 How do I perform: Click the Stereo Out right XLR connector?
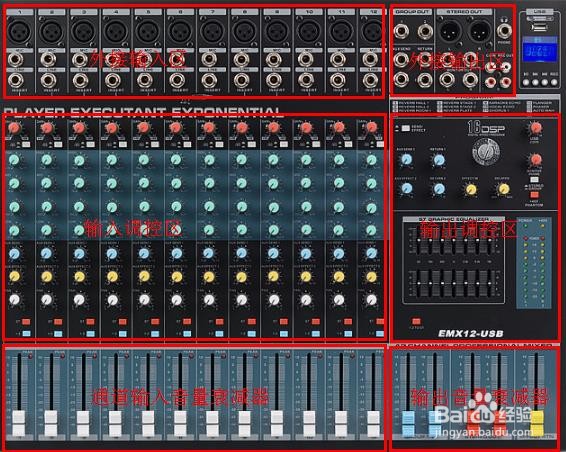[x=479, y=30]
